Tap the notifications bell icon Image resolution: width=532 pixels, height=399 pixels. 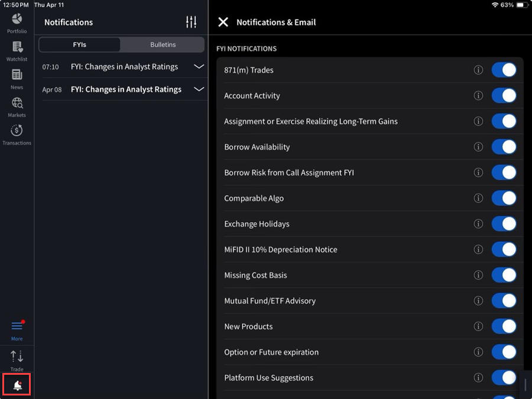pyautogui.click(x=17, y=385)
